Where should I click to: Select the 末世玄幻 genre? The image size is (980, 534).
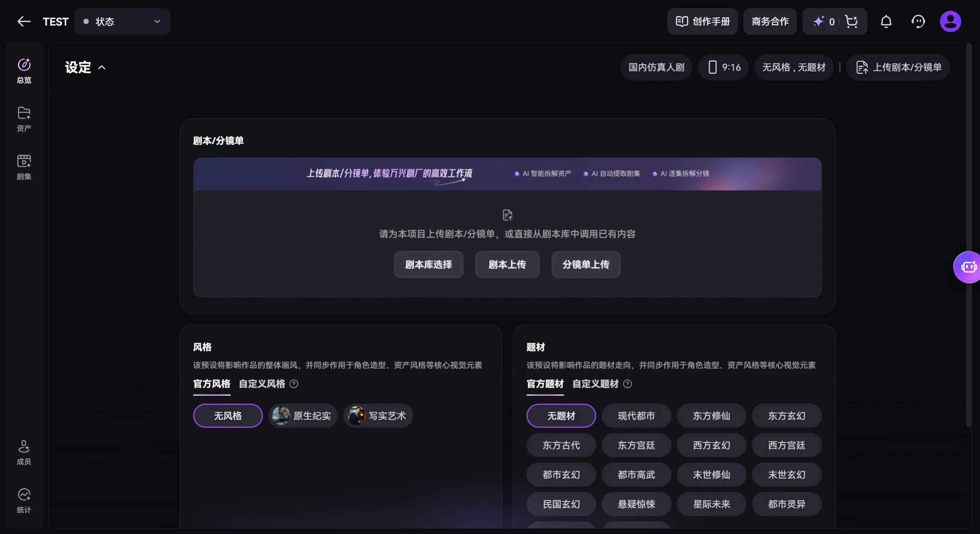787,475
